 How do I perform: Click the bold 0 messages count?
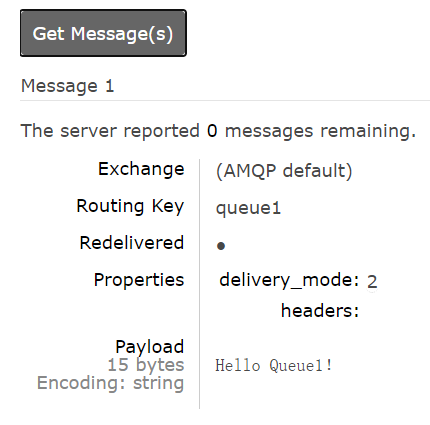click(x=212, y=131)
